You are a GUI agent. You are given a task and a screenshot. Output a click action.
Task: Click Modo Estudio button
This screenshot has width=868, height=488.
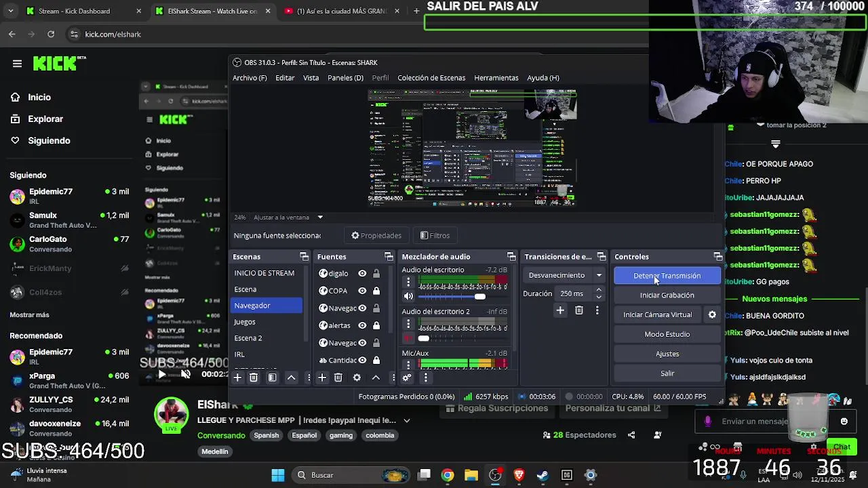tap(667, 334)
